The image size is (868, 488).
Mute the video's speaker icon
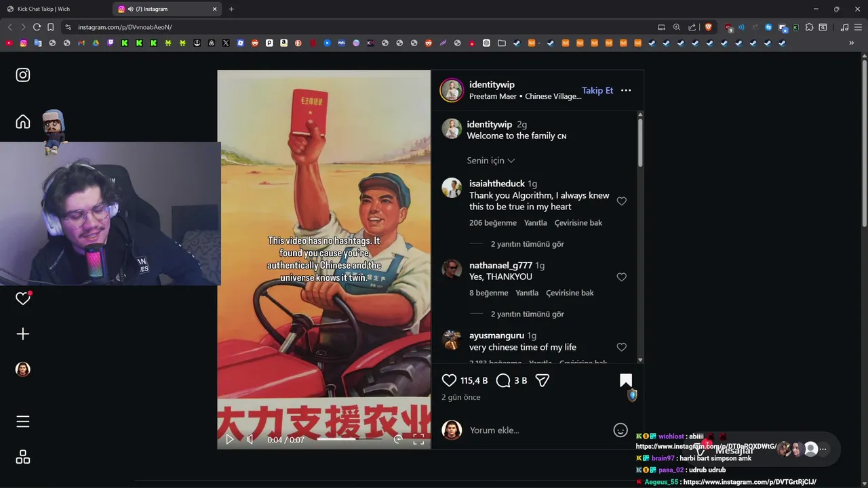coord(250,439)
